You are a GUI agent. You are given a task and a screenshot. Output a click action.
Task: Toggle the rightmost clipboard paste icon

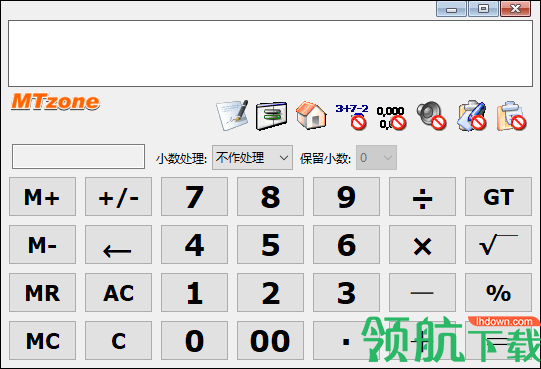[x=511, y=116]
